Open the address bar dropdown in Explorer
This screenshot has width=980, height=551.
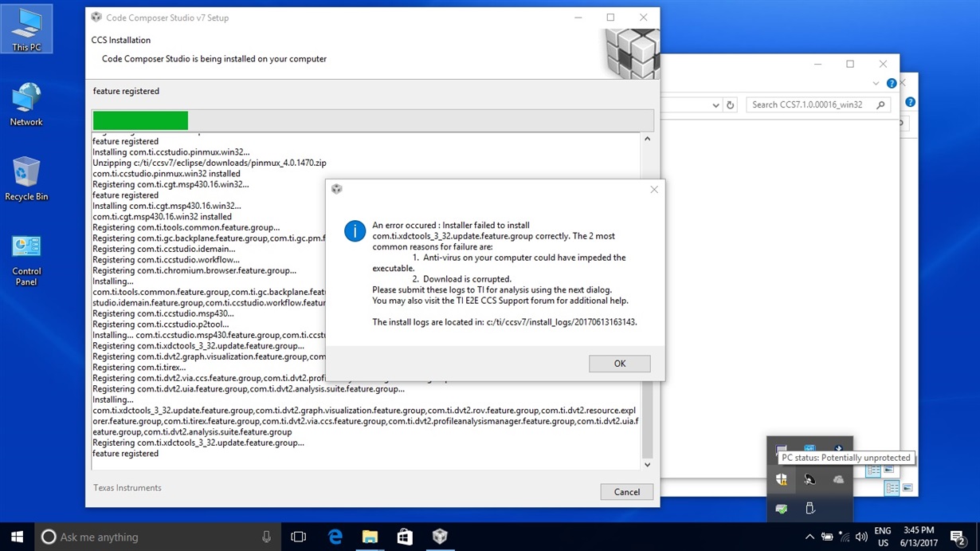(x=715, y=104)
